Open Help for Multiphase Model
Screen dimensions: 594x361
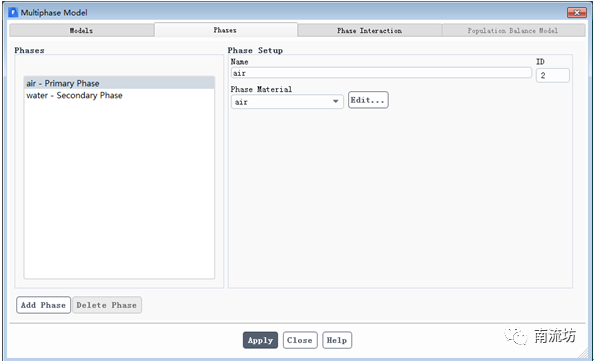(337, 340)
